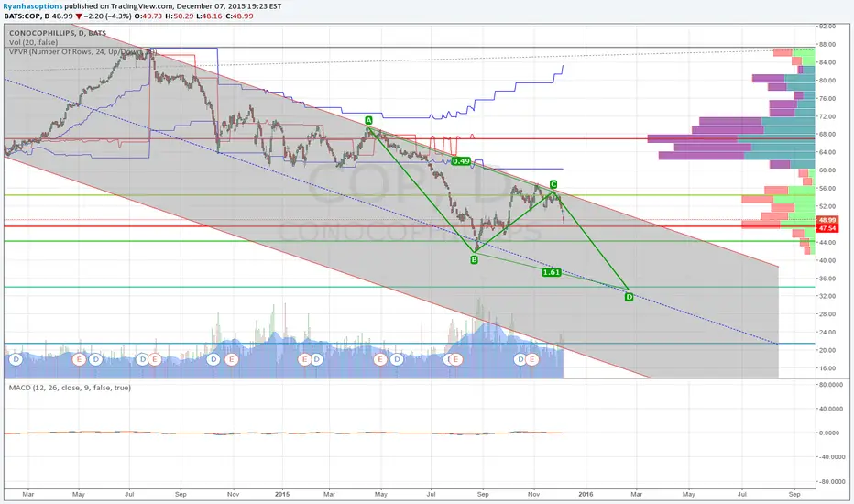This screenshot has width=854, height=504.
Task: Click pattern point D target marker
Action: pyautogui.click(x=630, y=297)
